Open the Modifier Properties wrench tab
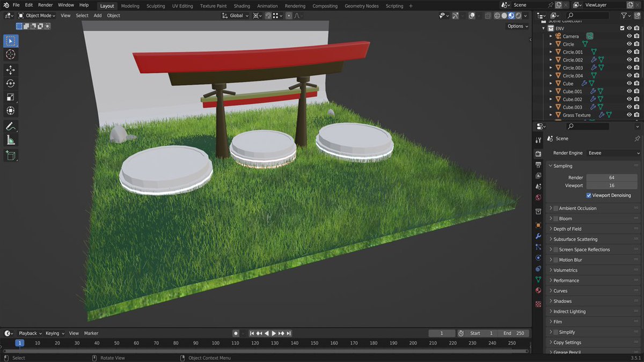Viewport: 644px width, 362px height. 538,236
